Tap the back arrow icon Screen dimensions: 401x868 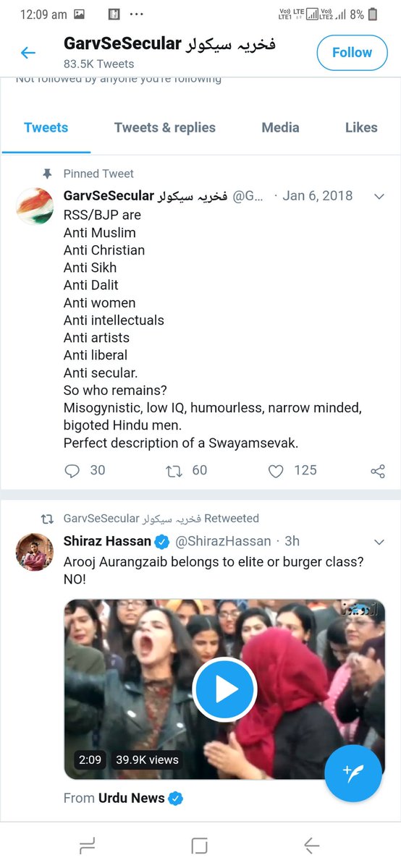[x=28, y=53]
